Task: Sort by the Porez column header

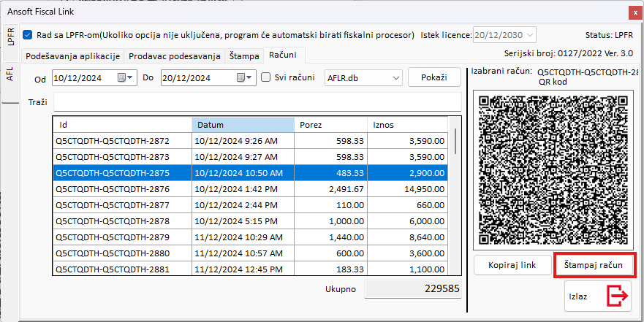Action: 331,125
